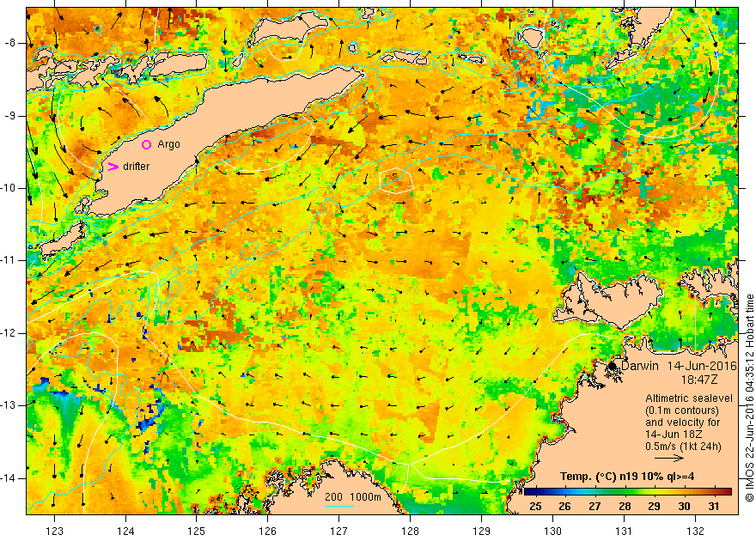Click the 0.5m/s velocity scale arrow
The height and width of the screenshot is (541, 756).
(x=670, y=458)
